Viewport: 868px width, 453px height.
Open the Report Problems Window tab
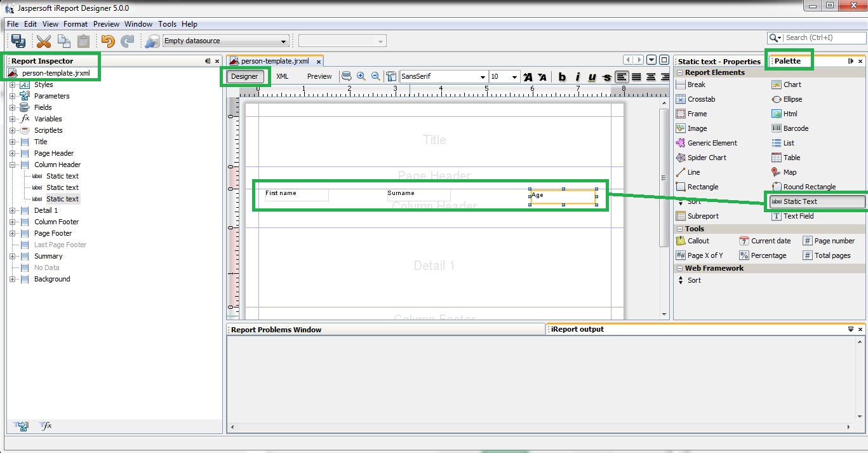(x=276, y=330)
